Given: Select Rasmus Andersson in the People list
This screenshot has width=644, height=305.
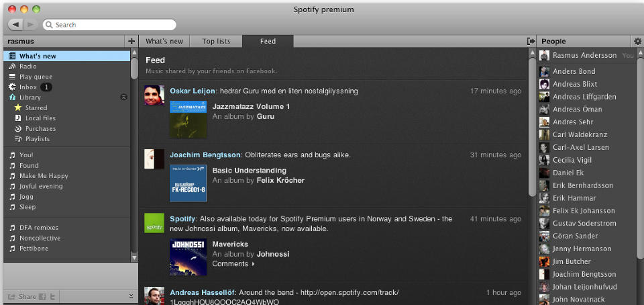Looking at the screenshot, I should (588, 55).
